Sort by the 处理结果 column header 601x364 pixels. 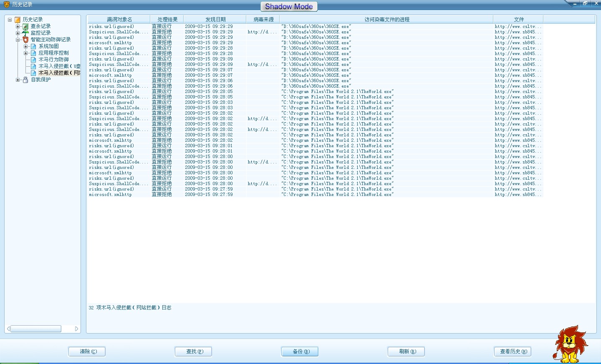point(167,20)
